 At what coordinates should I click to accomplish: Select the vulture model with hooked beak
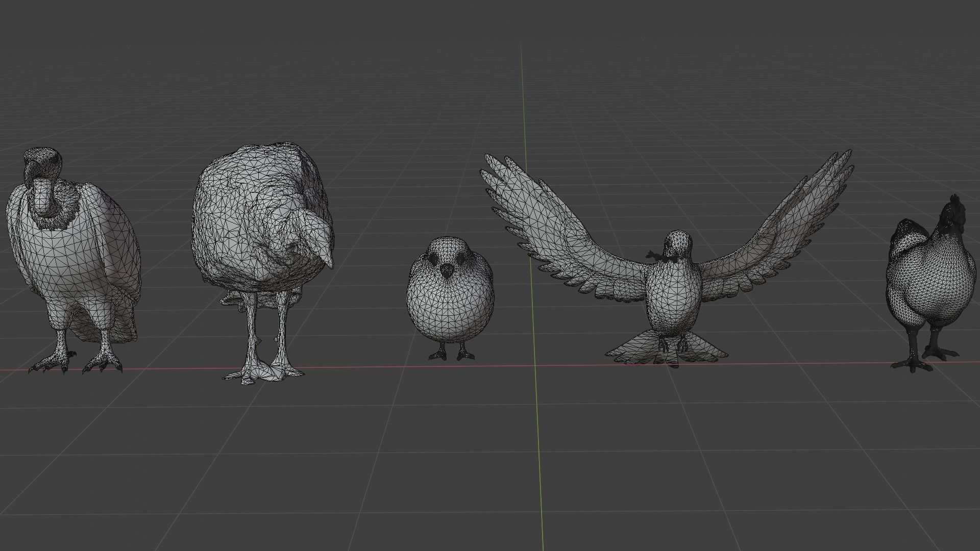point(73,261)
